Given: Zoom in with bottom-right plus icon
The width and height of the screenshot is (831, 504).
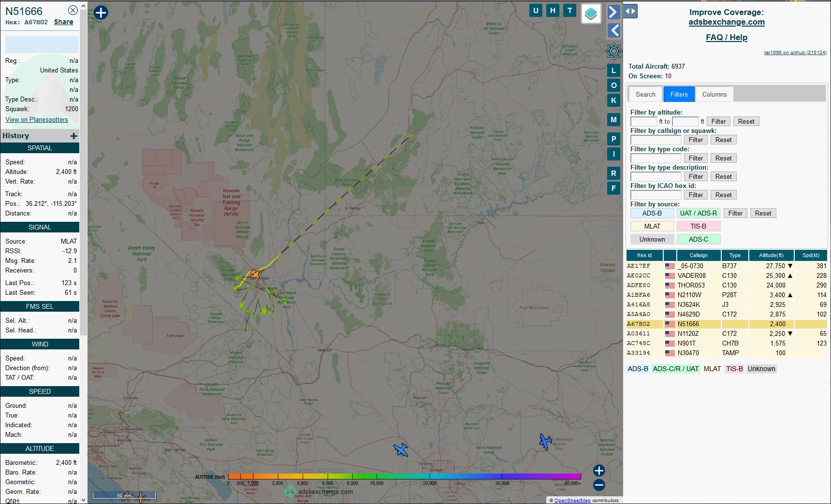Looking at the screenshot, I should point(599,471).
